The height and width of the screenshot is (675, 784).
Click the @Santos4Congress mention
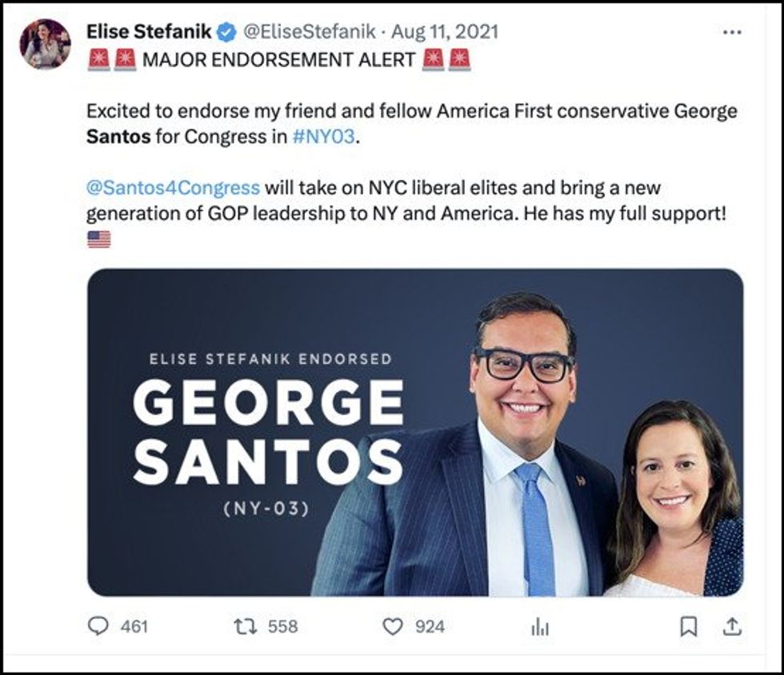click(x=173, y=187)
